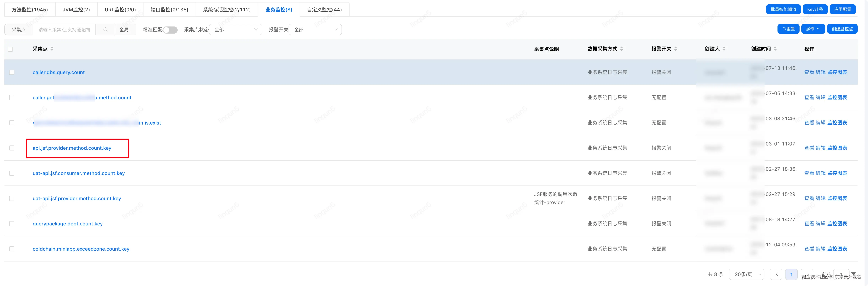Open the 报警开关 filter dropdown

coord(315,30)
